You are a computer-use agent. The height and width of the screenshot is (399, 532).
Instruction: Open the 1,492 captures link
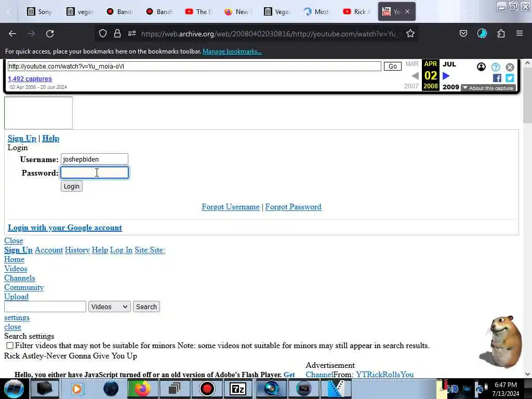point(30,79)
